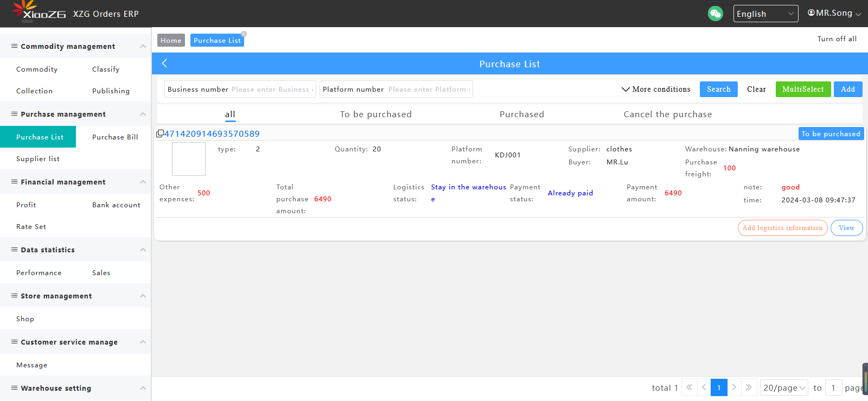Click the product thumbnail image box

188,159
